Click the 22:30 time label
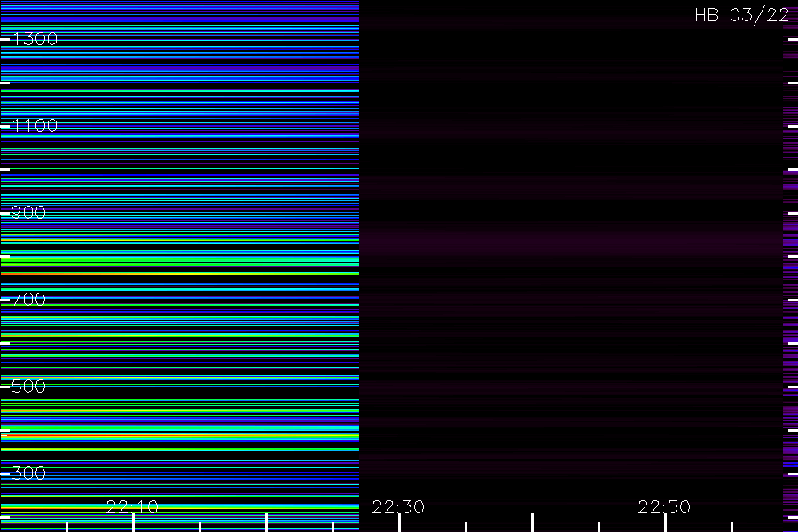This screenshot has width=798, height=532. click(x=398, y=506)
